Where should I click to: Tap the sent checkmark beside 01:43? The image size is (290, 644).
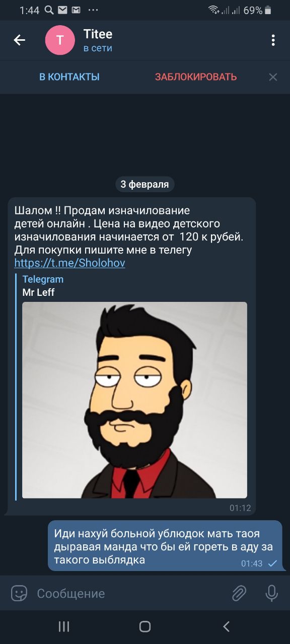(x=272, y=563)
